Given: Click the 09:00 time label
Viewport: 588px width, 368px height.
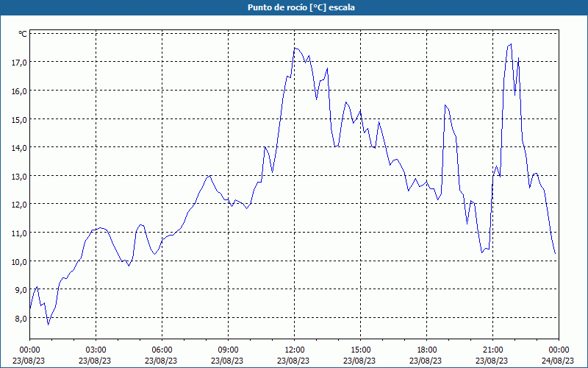Looking at the screenshot, I should point(228,350).
